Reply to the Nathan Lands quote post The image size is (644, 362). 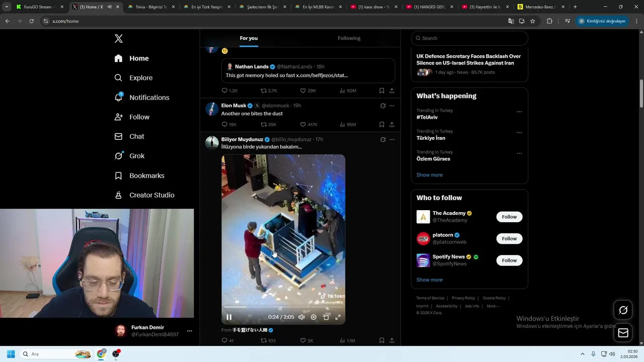(x=229, y=90)
